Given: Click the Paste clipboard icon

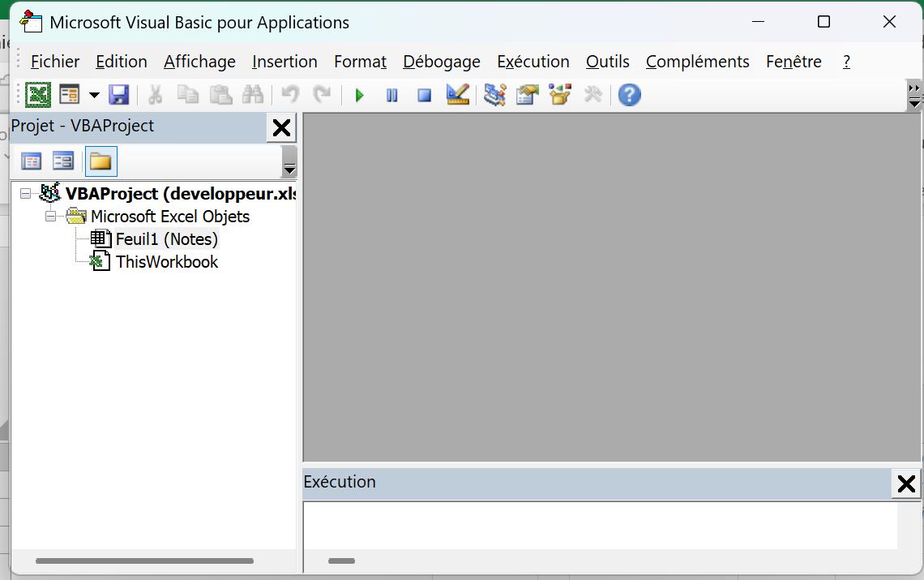Looking at the screenshot, I should click(220, 94).
